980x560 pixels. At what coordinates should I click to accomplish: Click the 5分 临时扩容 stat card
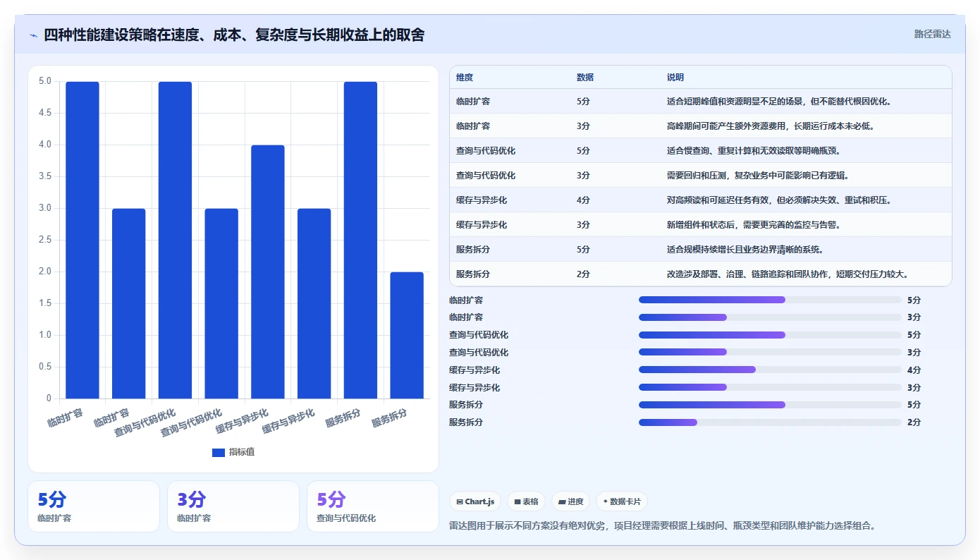point(94,506)
